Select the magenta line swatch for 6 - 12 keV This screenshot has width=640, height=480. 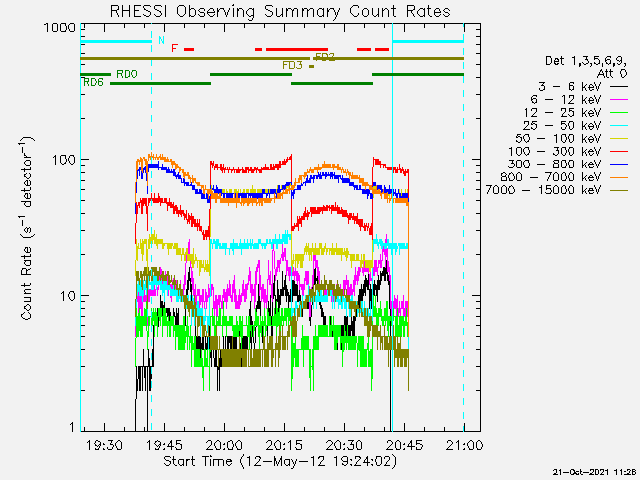point(618,100)
